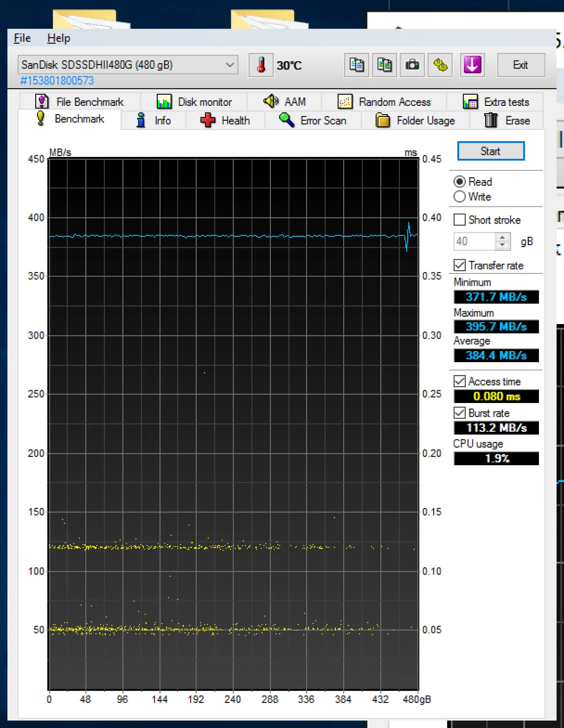Open the Folder Usage tab

415,120
